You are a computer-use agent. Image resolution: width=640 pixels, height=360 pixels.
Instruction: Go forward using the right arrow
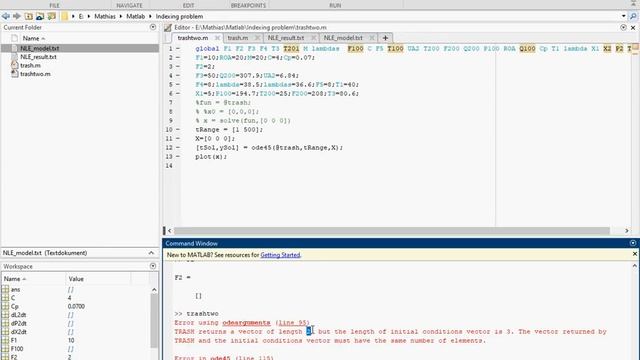[17, 16]
